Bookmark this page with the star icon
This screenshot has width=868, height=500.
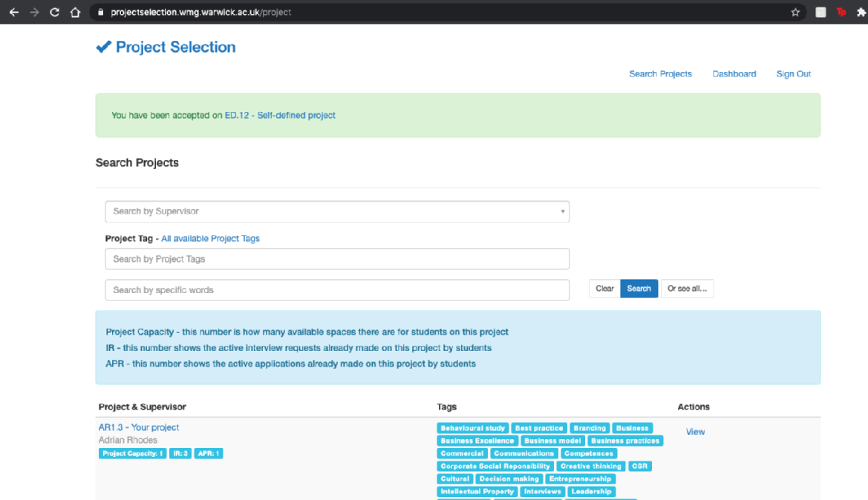tap(795, 13)
